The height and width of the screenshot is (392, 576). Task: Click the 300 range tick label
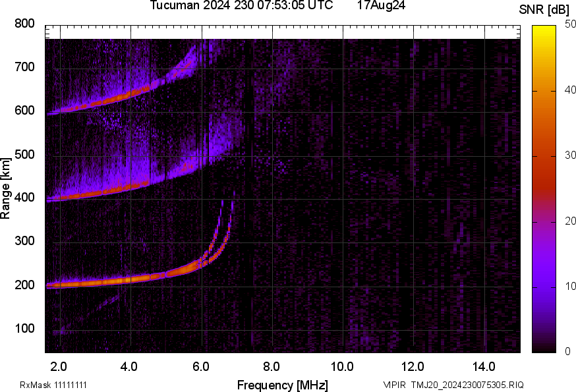(x=24, y=242)
